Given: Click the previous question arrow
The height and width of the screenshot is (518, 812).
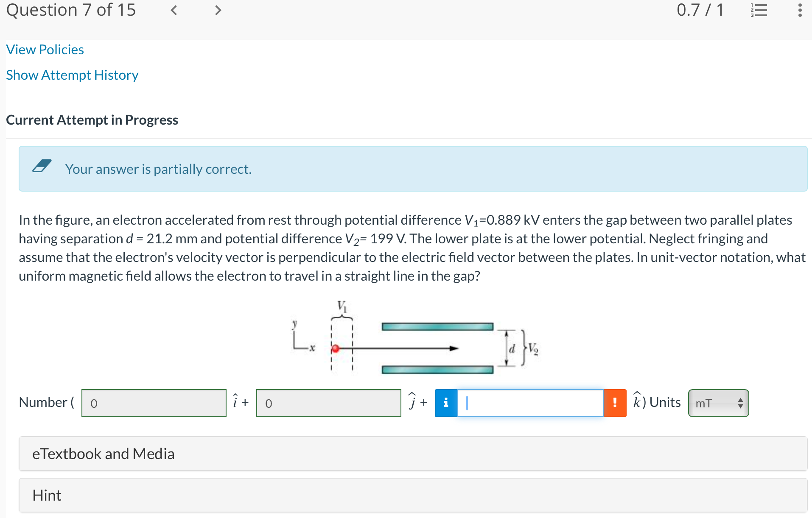Looking at the screenshot, I should (174, 10).
